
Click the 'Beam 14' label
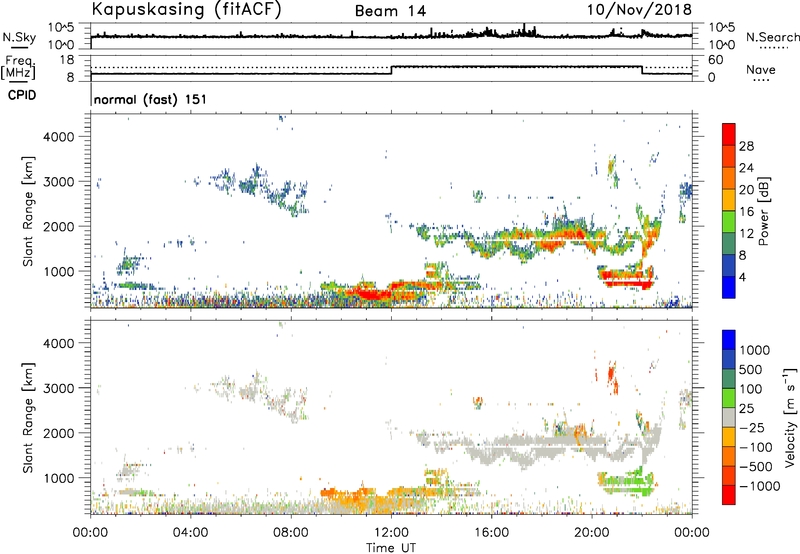(x=390, y=11)
